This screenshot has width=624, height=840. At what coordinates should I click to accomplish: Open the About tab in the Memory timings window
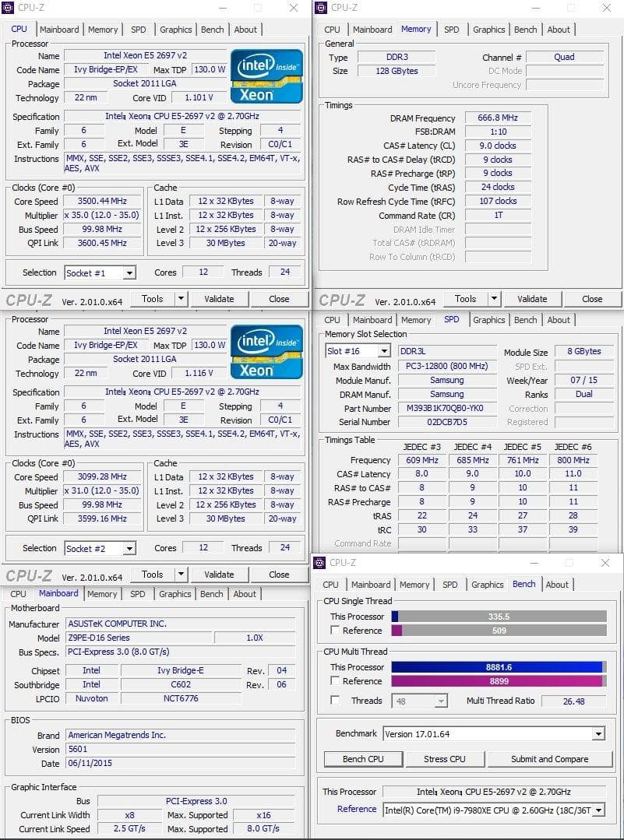pos(559,30)
